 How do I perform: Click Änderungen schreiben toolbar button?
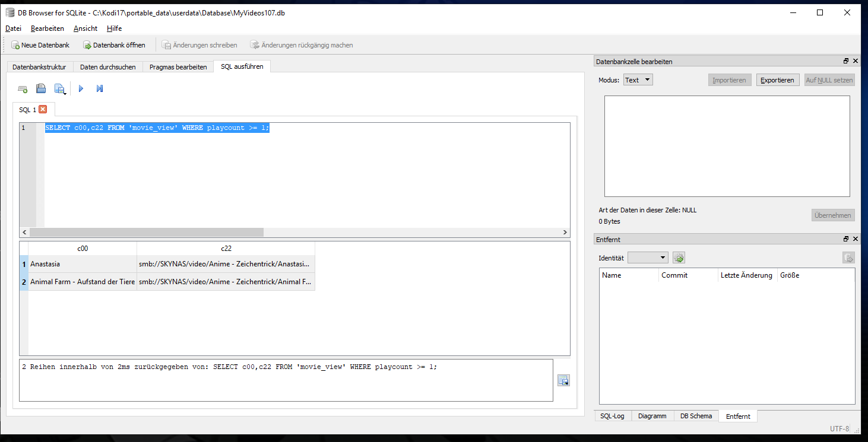coord(199,45)
